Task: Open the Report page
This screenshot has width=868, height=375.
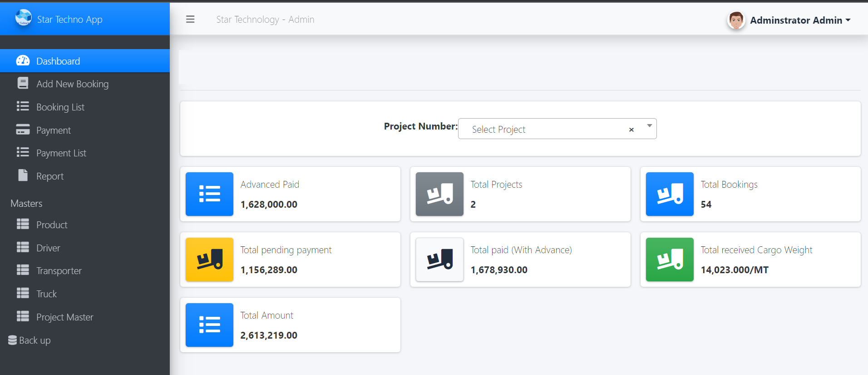Action: click(x=85, y=176)
